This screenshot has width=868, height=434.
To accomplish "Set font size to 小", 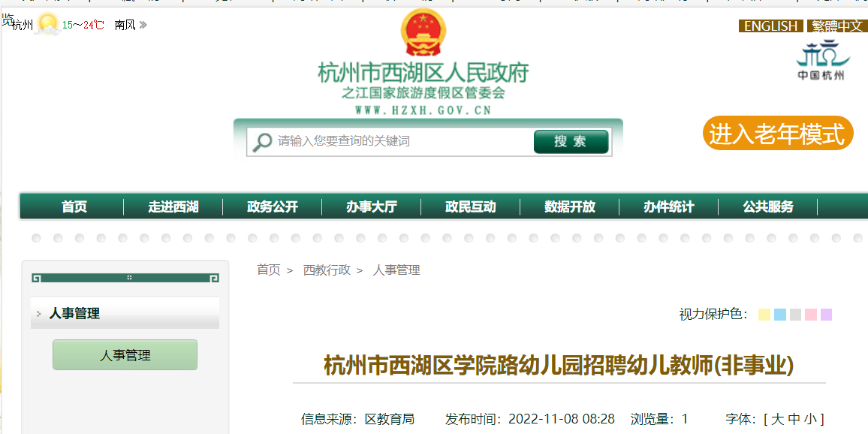I will (810, 419).
